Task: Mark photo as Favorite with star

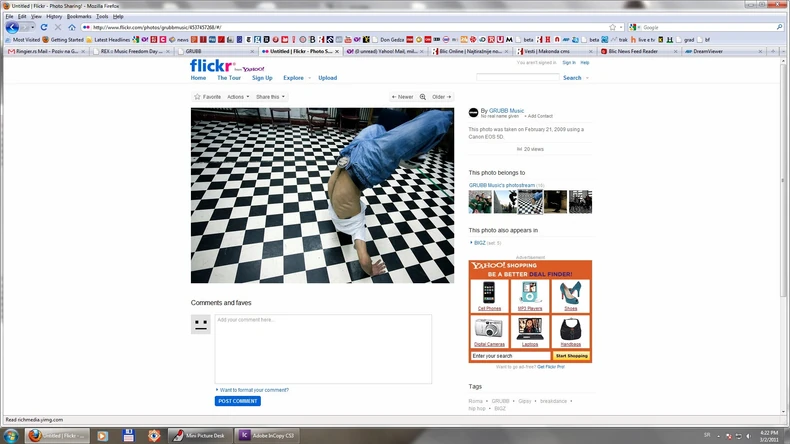Action: click(207, 97)
